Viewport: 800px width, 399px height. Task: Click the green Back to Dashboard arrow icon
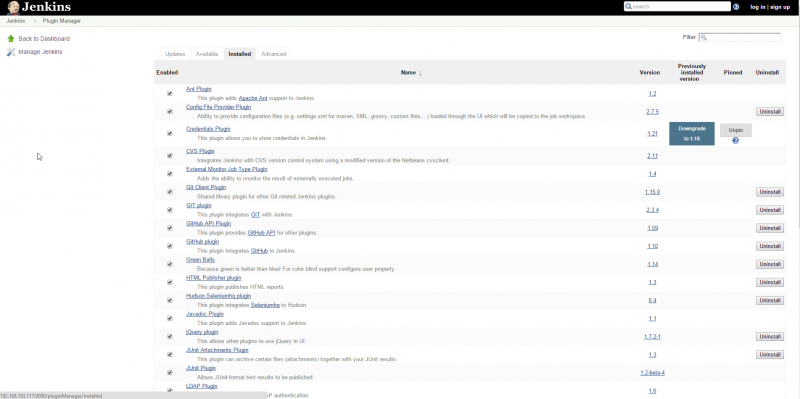11,39
